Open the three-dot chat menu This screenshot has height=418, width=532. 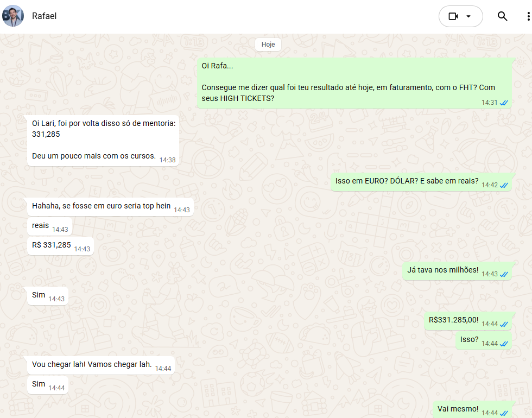(x=528, y=16)
